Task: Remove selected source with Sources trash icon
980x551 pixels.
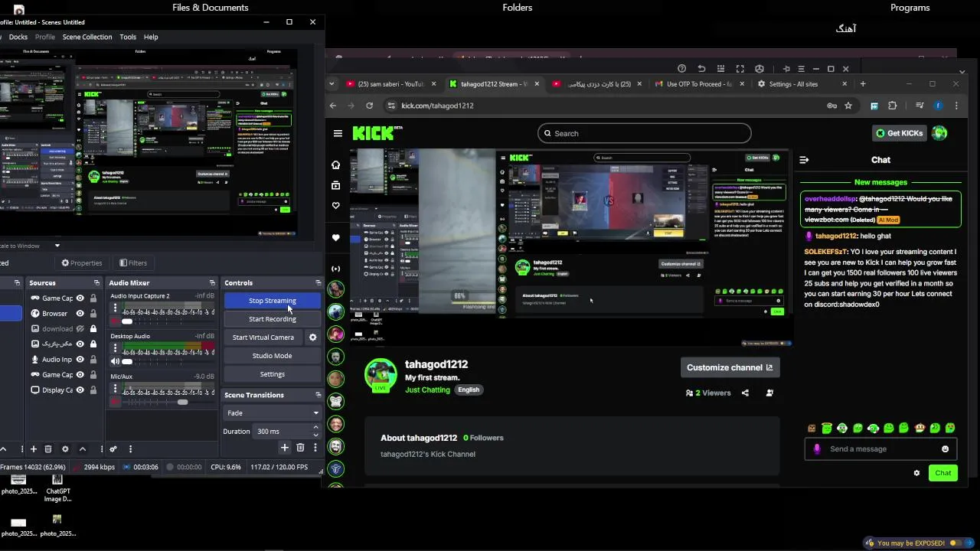Action: (48, 449)
